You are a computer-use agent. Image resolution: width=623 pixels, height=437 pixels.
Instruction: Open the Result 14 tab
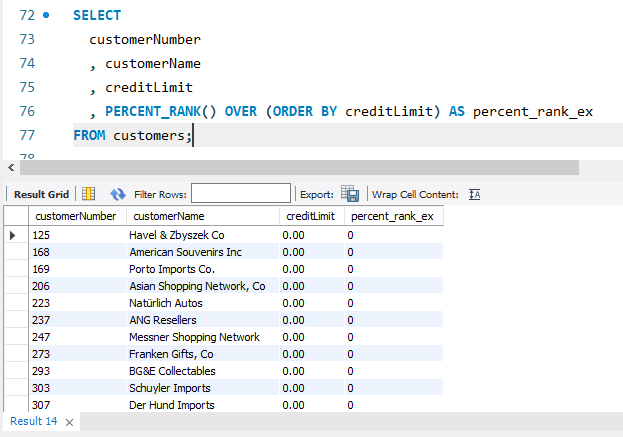click(x=34, y=421)
